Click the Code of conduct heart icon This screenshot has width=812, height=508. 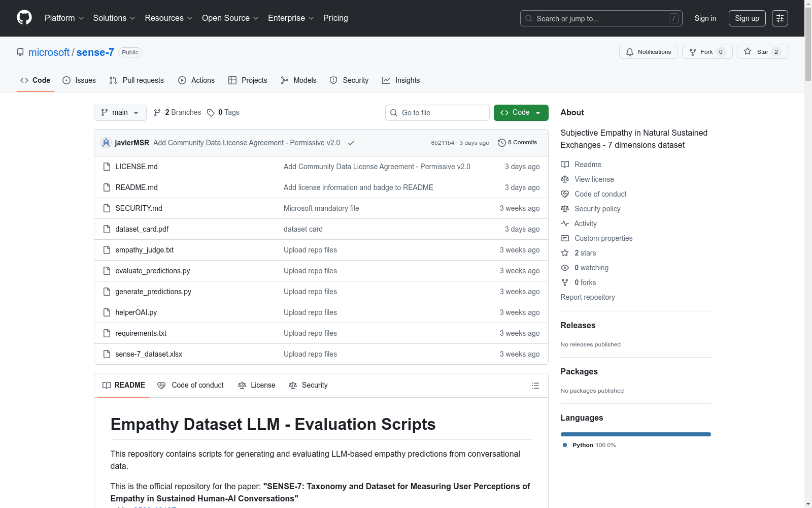pyautogui.click(x=565, y=194)
